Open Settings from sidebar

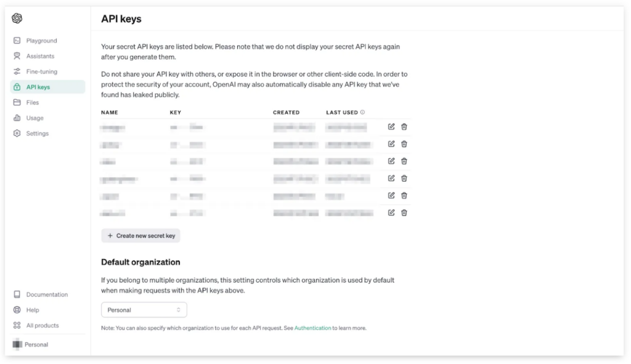tap(47, 133)
